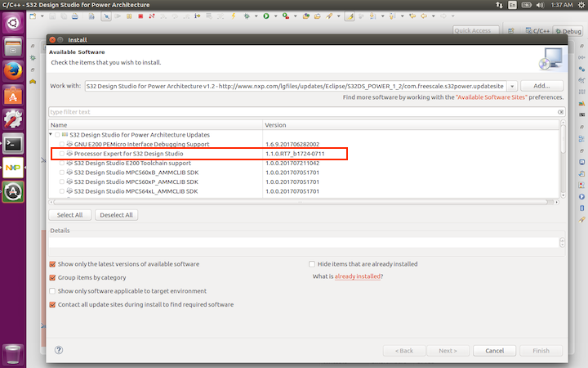Click the yellow lightning flash toolbar icon

pos(234,16)
